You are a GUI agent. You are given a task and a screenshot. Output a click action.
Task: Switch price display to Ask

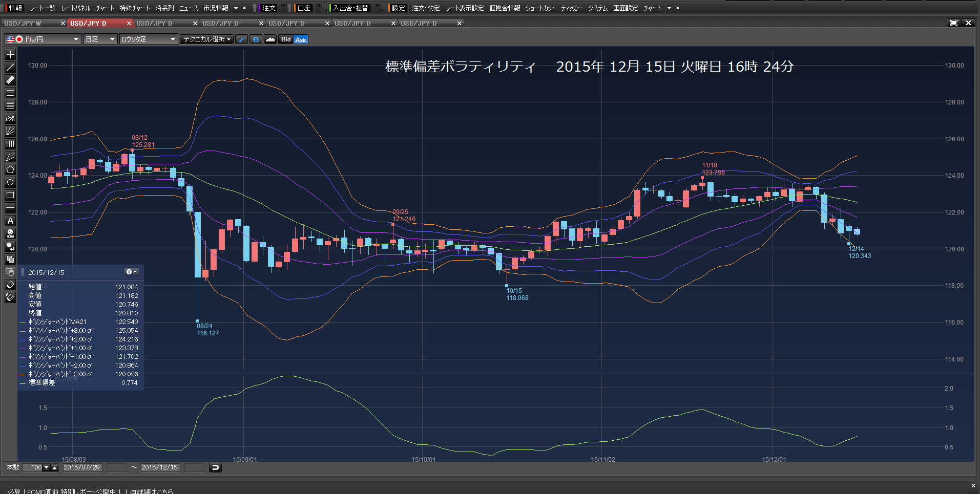pos(301,39)
